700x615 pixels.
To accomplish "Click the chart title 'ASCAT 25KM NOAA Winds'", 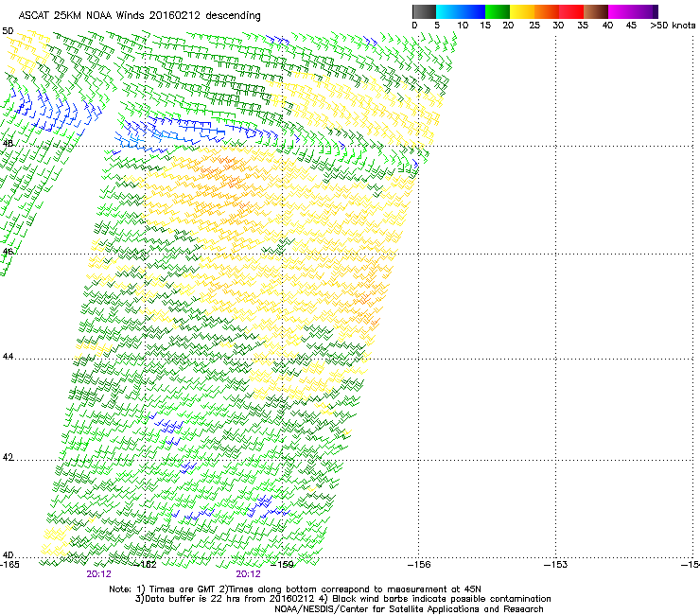I will 81,15.
